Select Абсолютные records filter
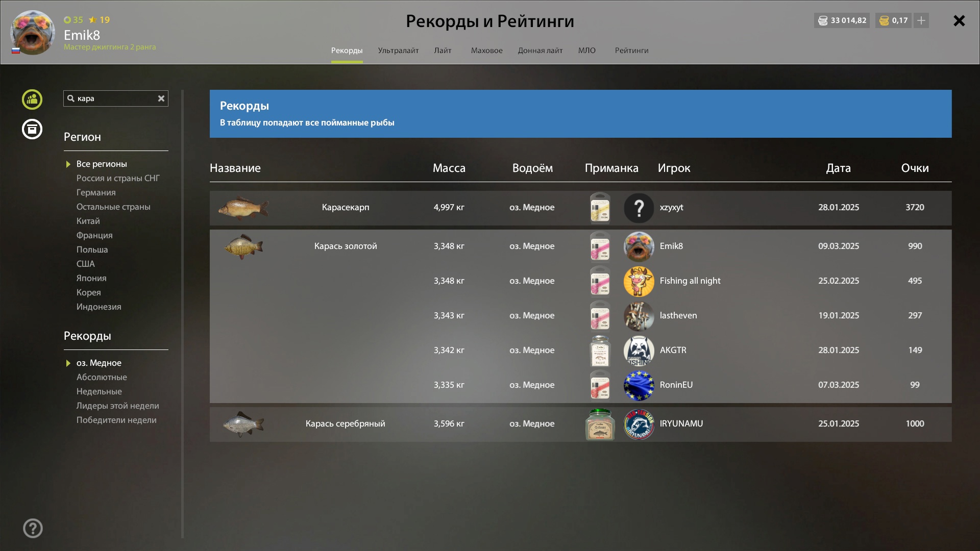The height and width of the screenshot is (551, 980). click(x=102, y=377)
